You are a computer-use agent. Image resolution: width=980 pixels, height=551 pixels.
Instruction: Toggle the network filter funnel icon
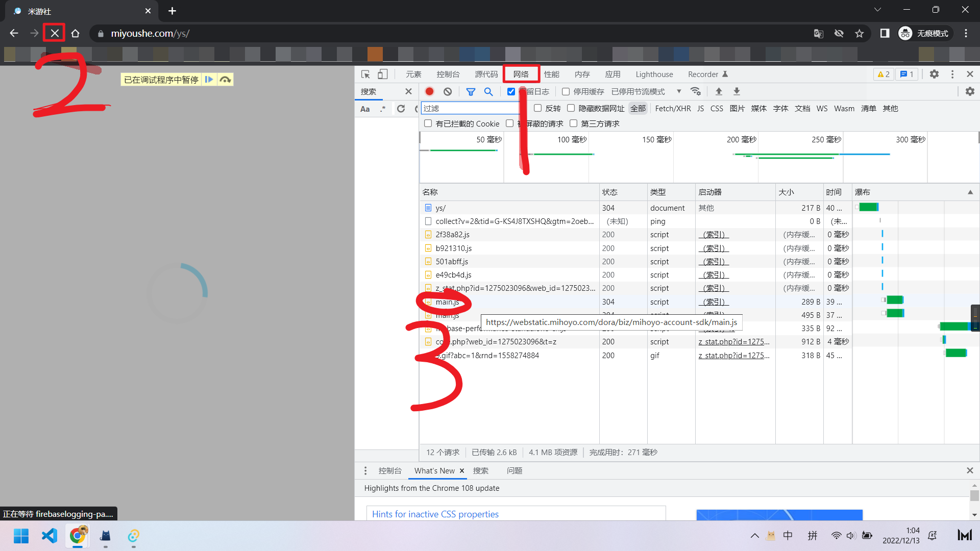471,91
